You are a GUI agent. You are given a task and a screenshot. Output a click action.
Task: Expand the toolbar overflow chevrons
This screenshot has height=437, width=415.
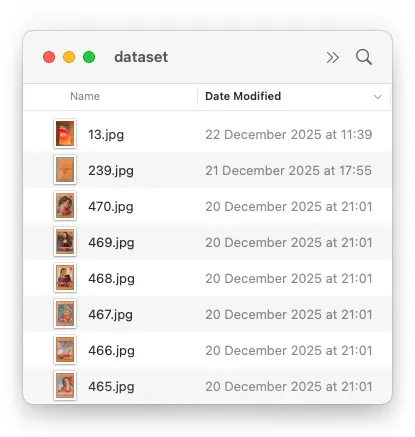(x=333, y=57)
